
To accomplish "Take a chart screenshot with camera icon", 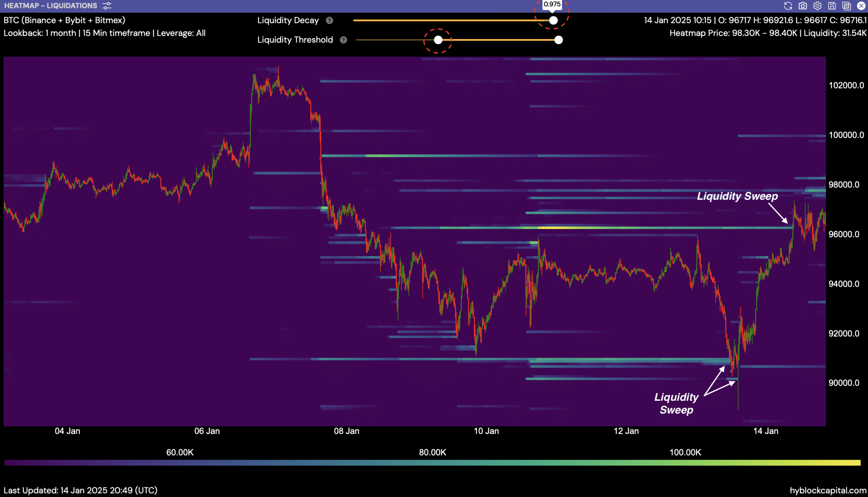I will coord(803,6).
